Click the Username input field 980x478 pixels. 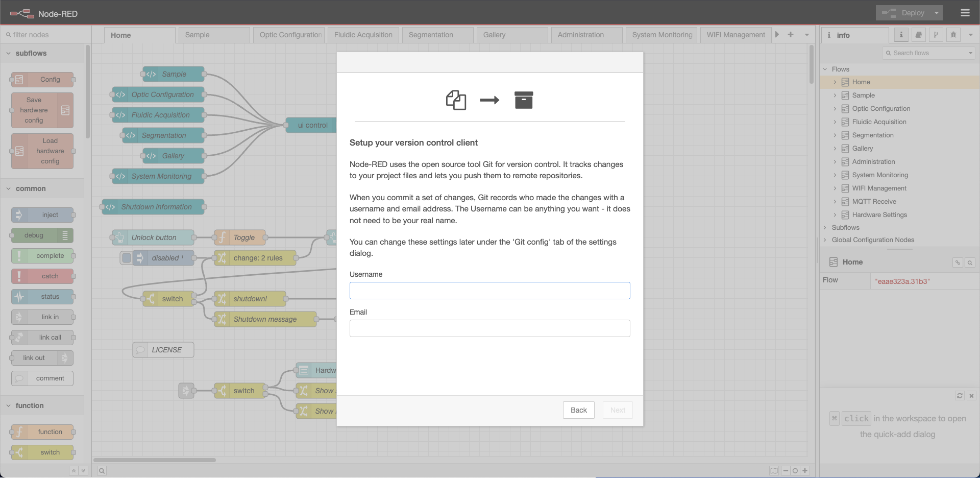pyautogui.click(x=489, y=291)
